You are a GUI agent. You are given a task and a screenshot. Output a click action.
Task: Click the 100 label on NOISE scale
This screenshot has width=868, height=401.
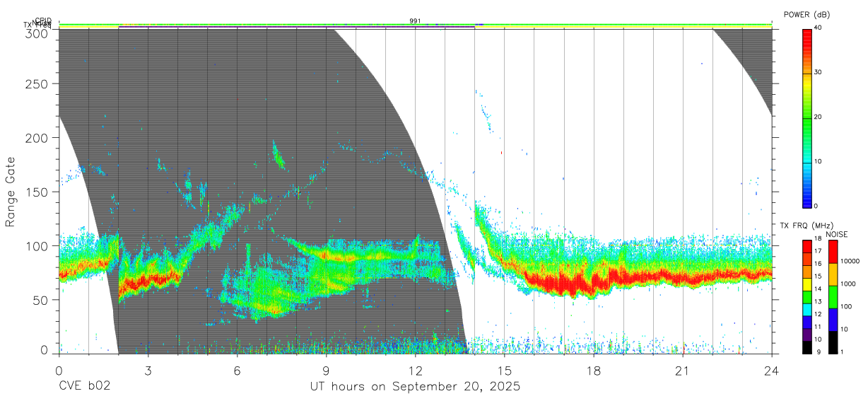click(x=848, y=306)
